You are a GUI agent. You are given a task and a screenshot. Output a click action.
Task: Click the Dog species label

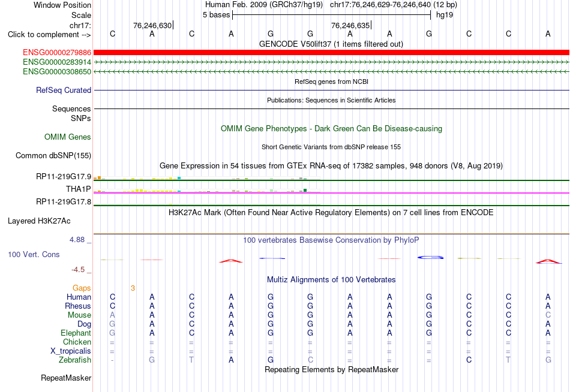pyautogui.click(x=84, y=324)
